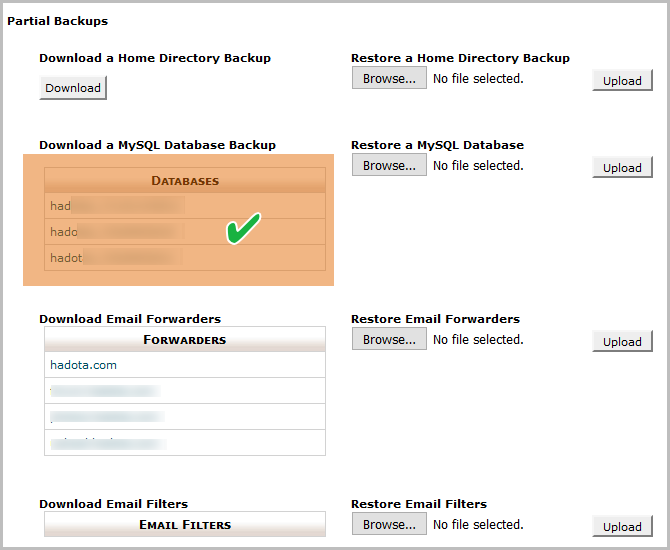The image size is (670, 550).
Task: Click the Forwarders table header
Action: tap(185, 340)
